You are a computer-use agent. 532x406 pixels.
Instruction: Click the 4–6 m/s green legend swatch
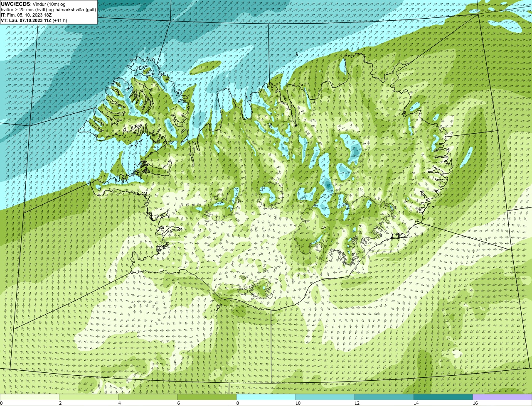pyautogui.click(x=148, y=397)
